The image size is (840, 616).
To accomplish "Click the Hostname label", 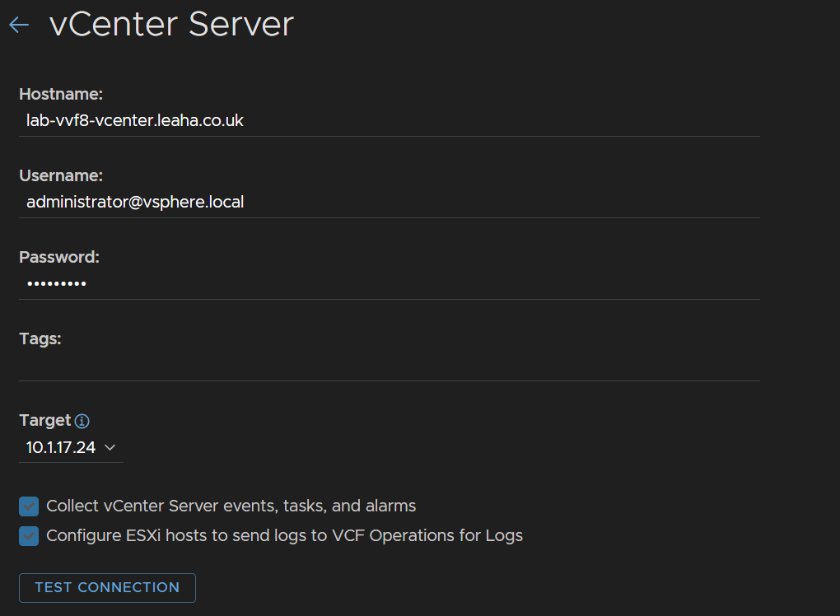I will click(x=61, y=94).
